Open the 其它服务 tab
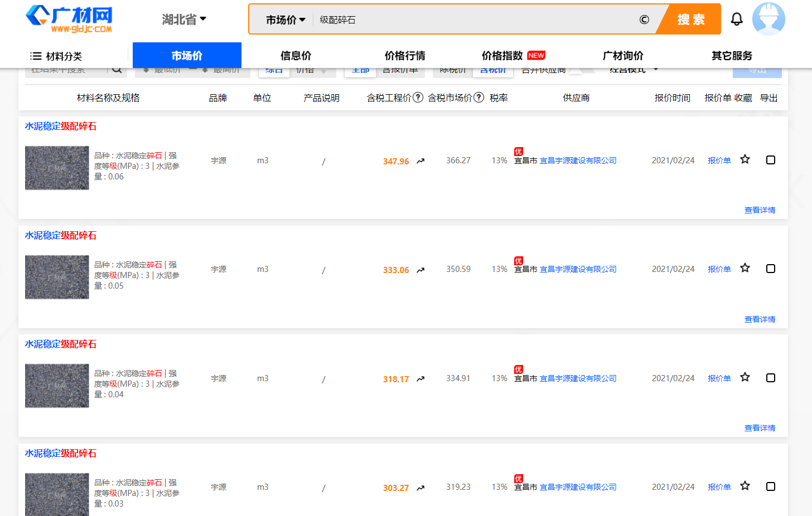The image size is (812, 516). tap(732, 55)
